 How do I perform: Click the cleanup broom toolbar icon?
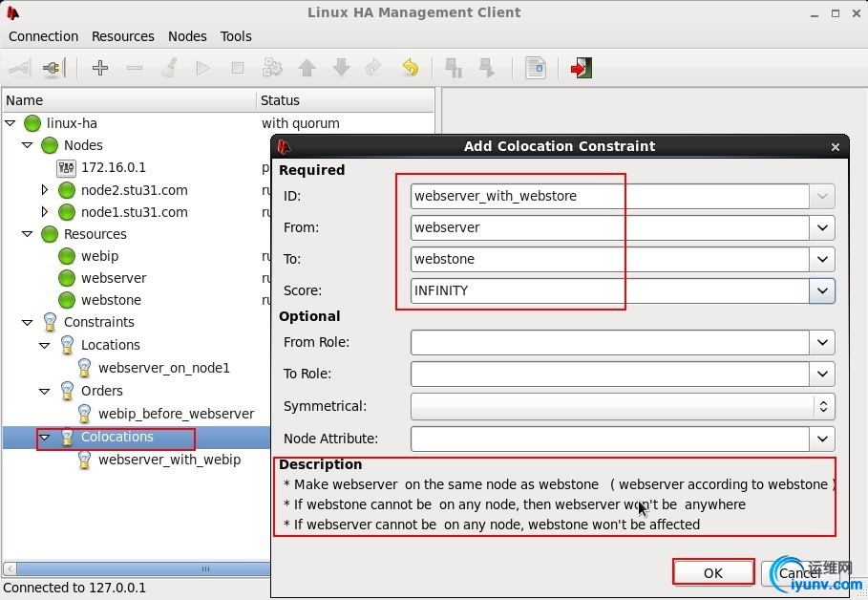click(169, 68)
